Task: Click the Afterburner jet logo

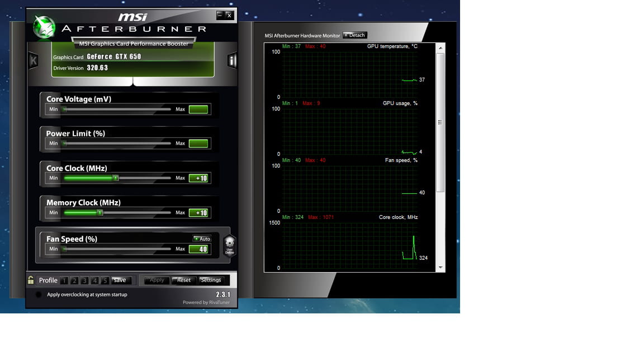Action: pyautogui.click(x=44, y=27)
